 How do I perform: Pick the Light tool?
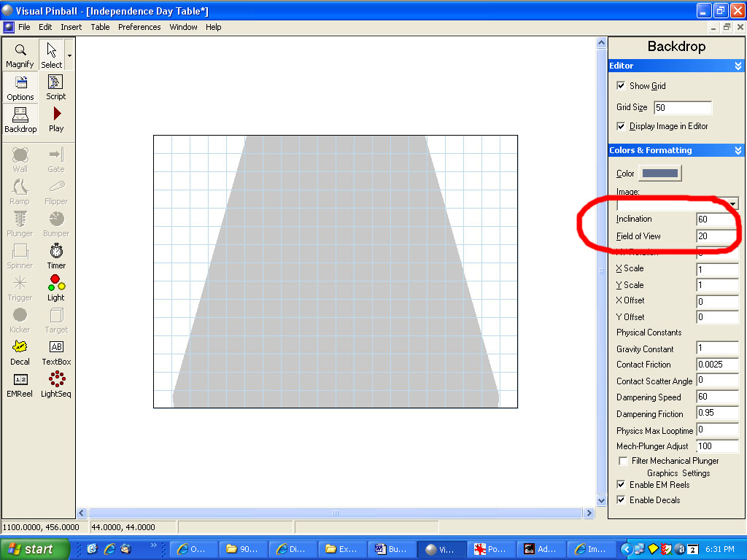[x=56, y=287]
